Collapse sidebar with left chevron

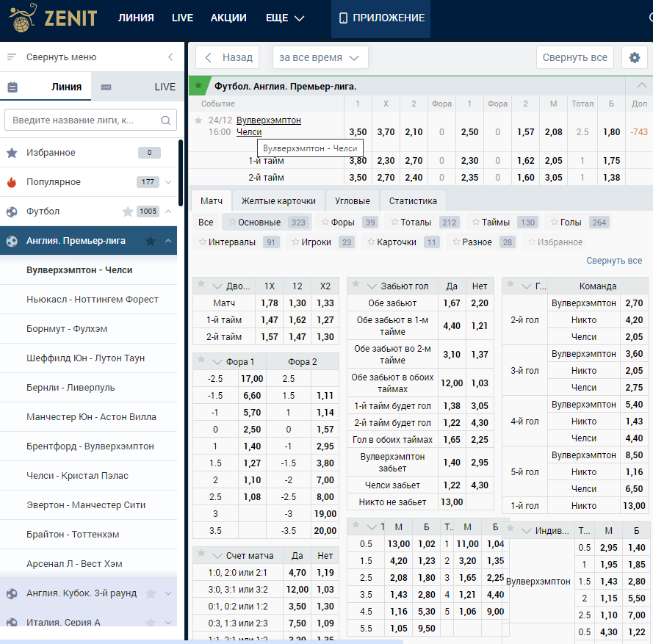(x=170, y=57)
